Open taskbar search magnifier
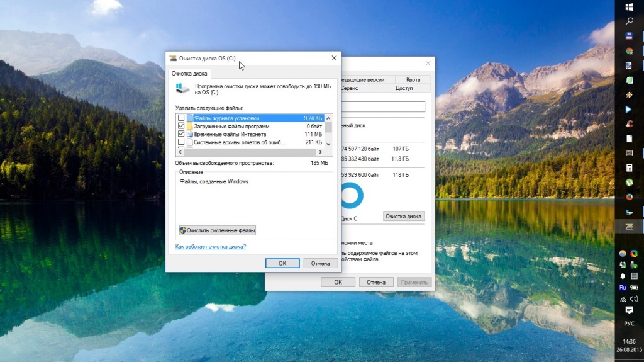The height and width of the screenshot is (362, 644). tap(629, 21)
